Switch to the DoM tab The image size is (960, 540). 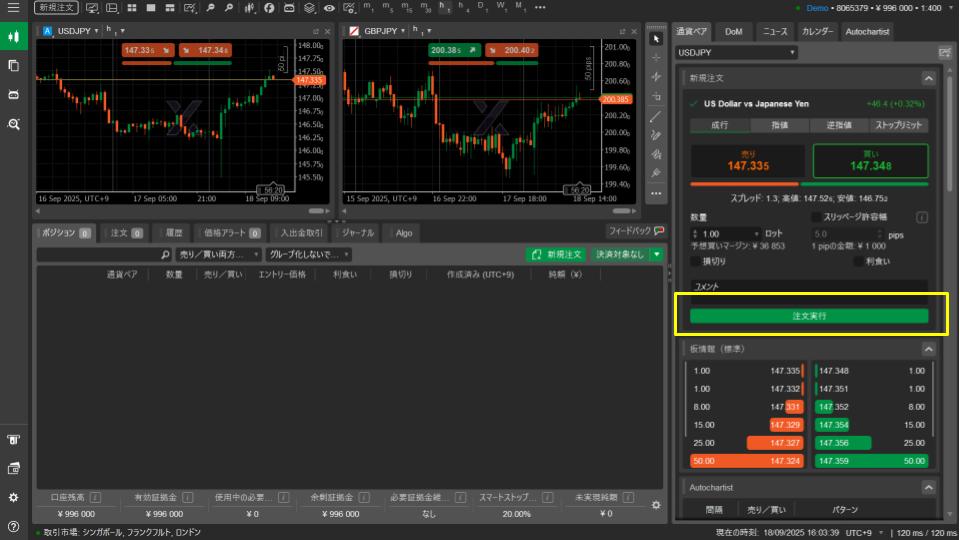733,32
